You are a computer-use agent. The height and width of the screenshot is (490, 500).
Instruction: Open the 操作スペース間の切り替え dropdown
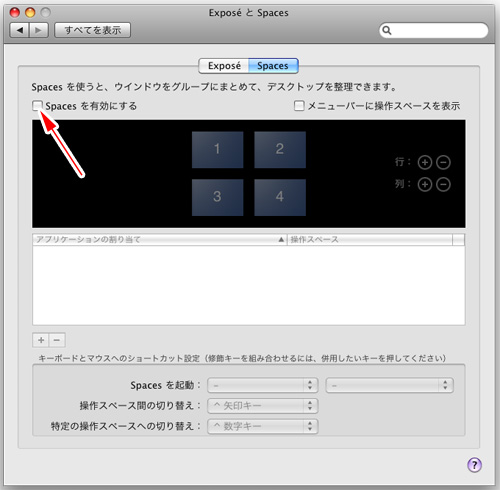pyautogui.click(x=263, y=406)
